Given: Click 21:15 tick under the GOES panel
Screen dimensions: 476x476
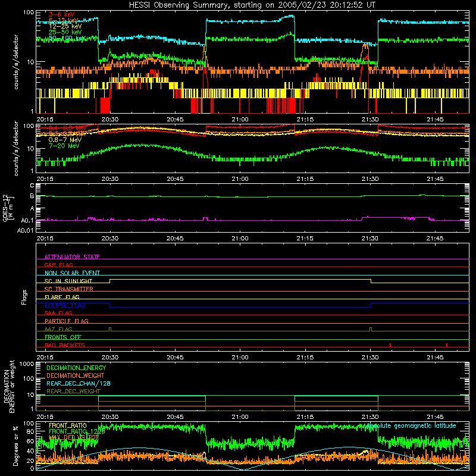Looking at the screenshot, I should pos(305,239).
